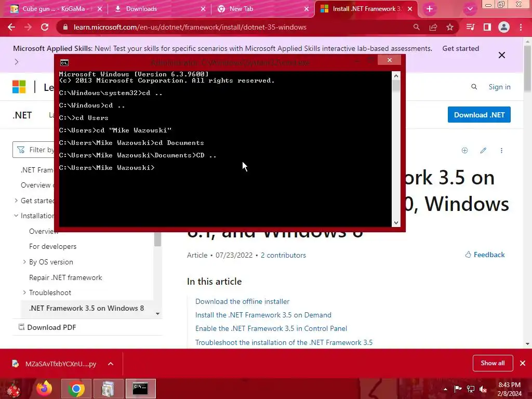Open the Chrome three-dot menu
The width and height of the screenshot is (532, 399).
[521, 27]
